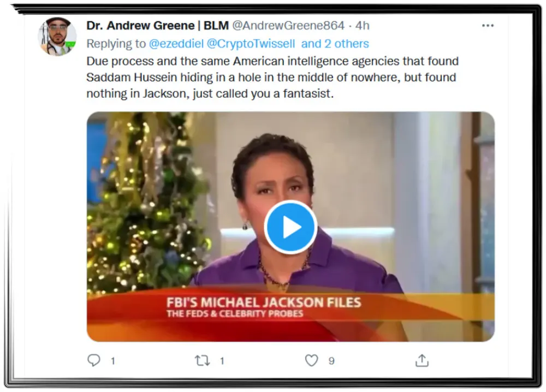The height and width of the screenshot is (392, 546).
Task: Click the reply speech bubble icon
Action: pyautogui.click(x=94, y=360)
